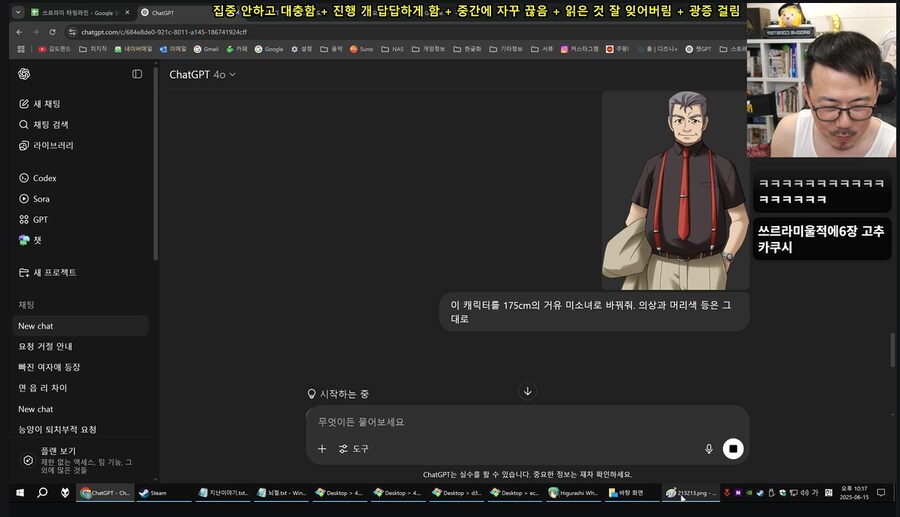The height and width of the screenshot is (517, 900).
Task: Click the site info icon in address bar
Action: click(72, 32)
